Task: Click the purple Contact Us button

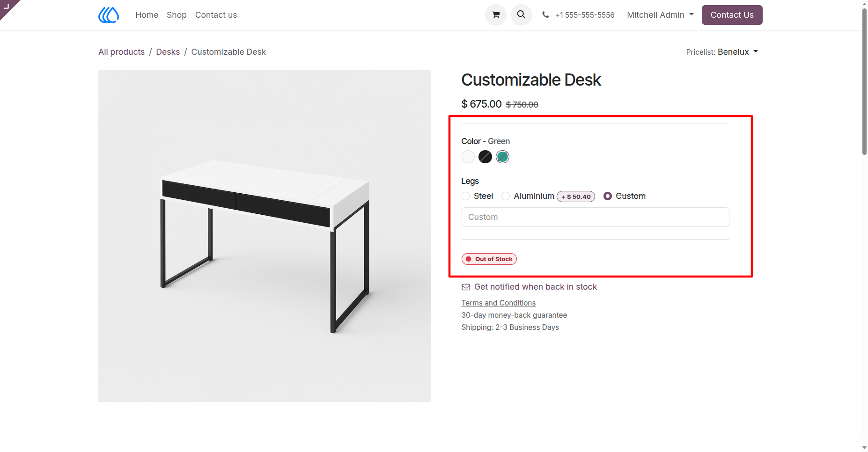Action: [x=732, y=15]
